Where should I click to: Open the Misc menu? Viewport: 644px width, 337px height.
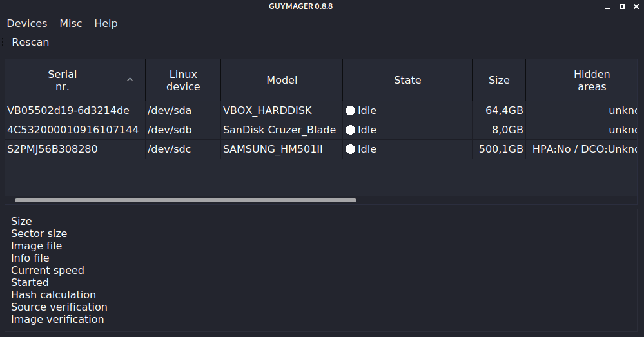(x=71, y=23)
